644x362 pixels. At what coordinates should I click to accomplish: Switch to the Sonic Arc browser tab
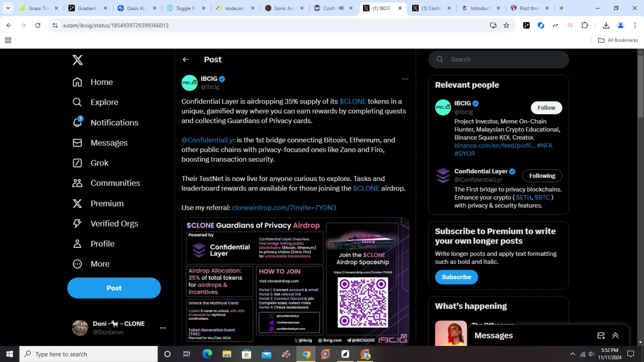(285, 8)
